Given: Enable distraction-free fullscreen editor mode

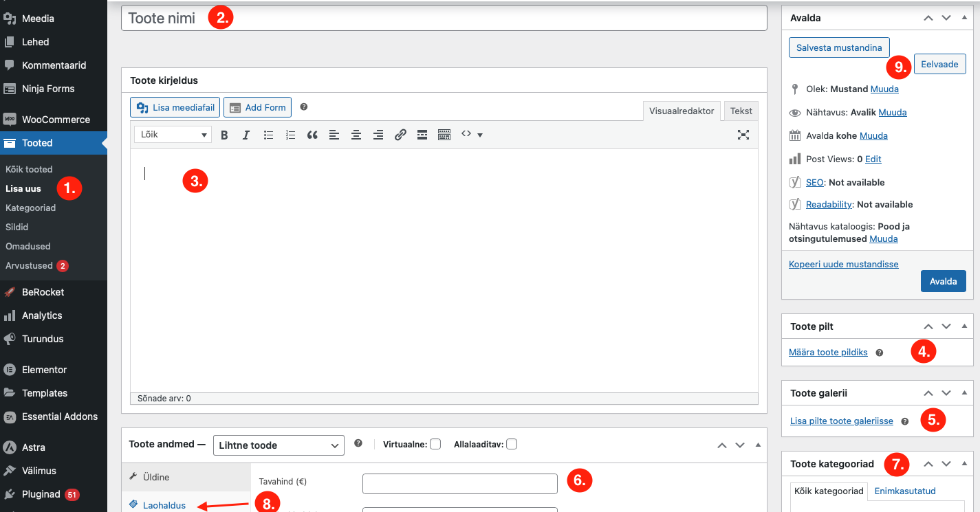Looking at the screenshot, I should 743,135.
